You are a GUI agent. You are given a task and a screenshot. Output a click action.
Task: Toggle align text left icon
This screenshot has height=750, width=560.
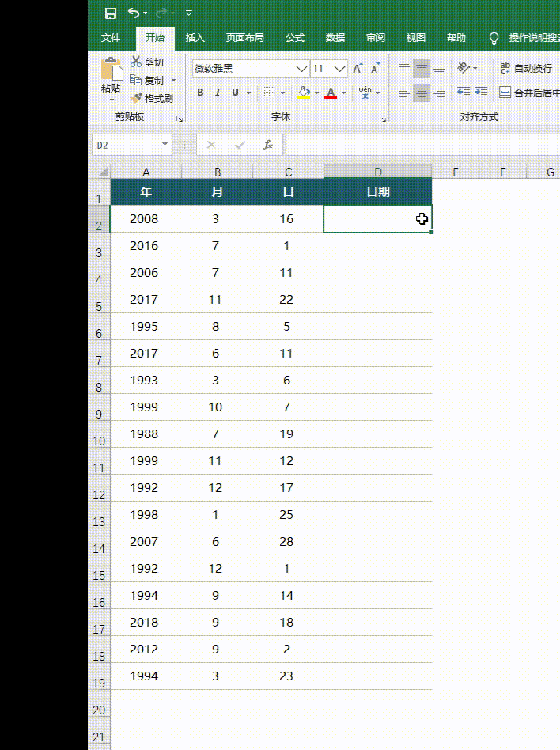pyautogui.click(x=404, y=93)
